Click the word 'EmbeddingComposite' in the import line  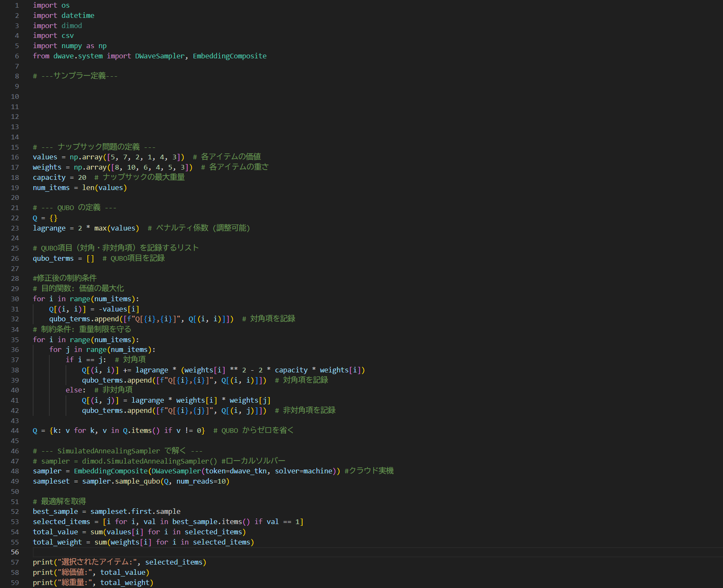pos(229,56)
